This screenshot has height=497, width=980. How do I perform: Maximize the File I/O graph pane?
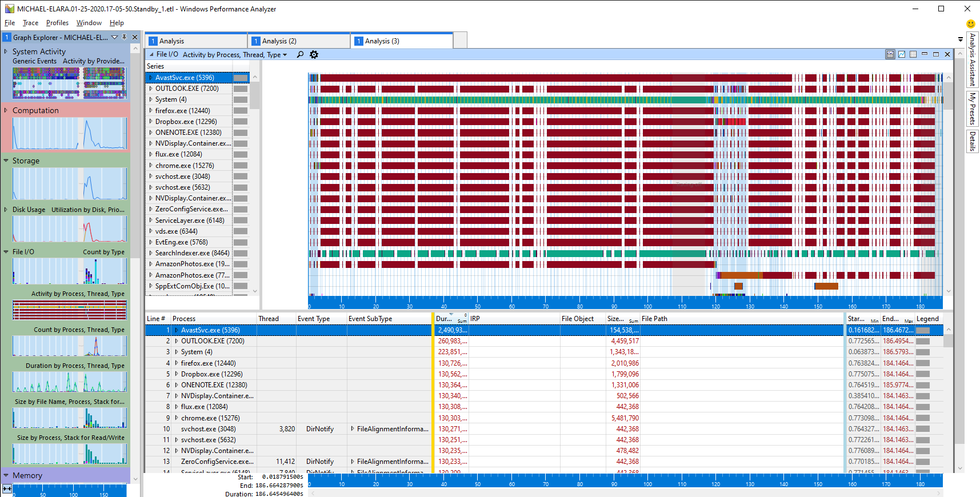[936, 54]
